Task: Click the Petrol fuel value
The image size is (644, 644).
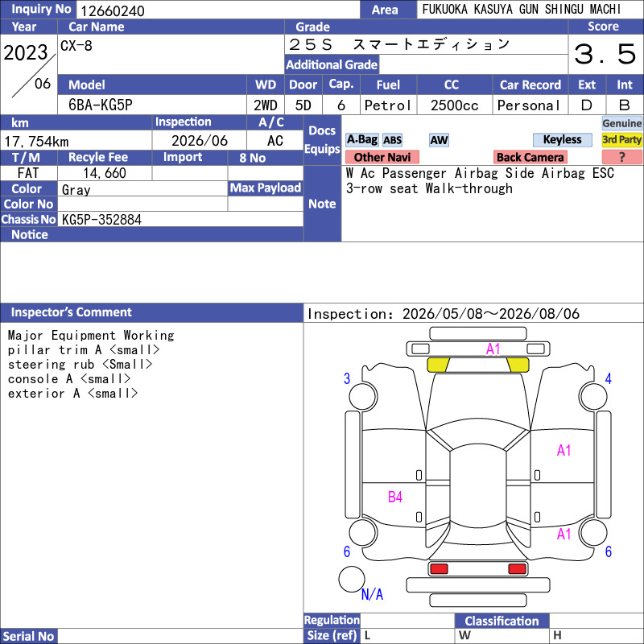Action: (387, 105)
